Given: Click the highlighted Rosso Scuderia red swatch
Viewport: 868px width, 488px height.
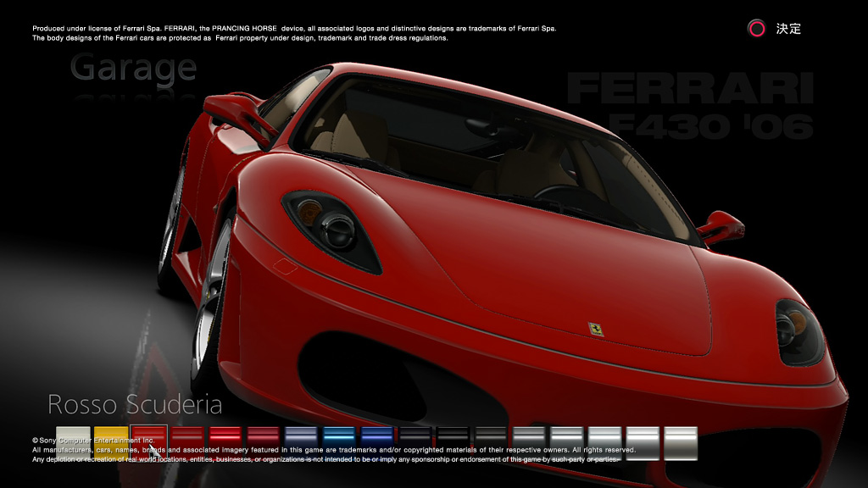Looking at the screenshot, I should tap(149, 443).
